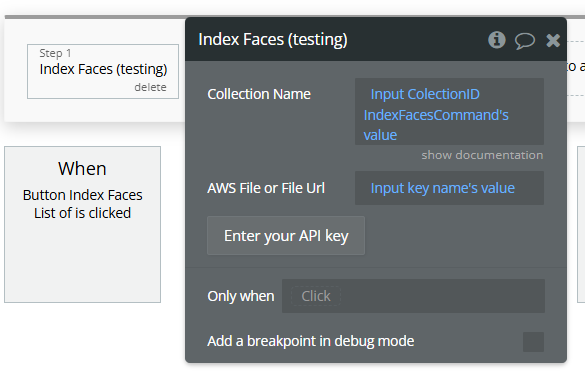The height and width of the screenshot is (392, 585).
Task: Set the Only when condition field
Action: 413,296
